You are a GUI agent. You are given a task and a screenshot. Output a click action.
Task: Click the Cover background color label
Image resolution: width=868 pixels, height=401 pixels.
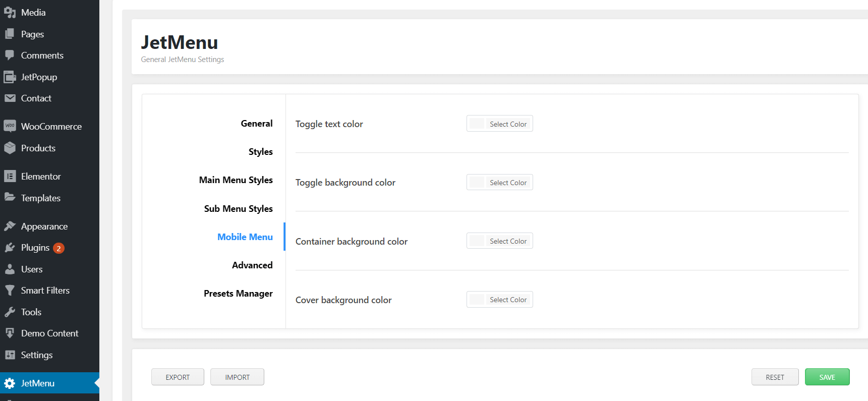[x=343, y=300]
